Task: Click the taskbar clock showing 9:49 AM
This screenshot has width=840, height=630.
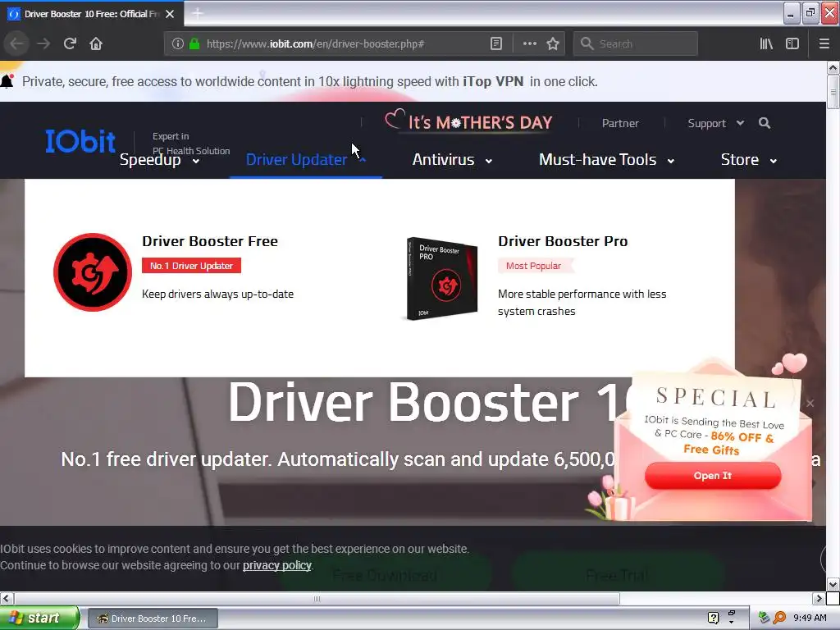Action: (810, 618)
